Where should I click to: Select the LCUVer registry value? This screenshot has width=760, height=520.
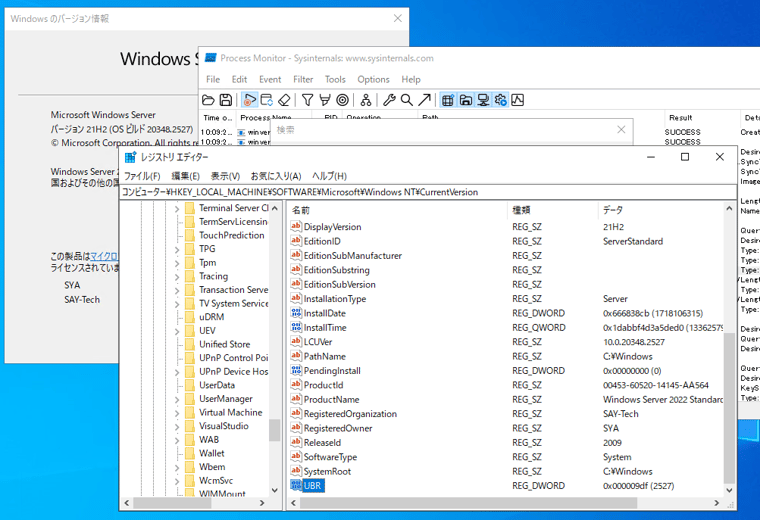click(318, 342)
